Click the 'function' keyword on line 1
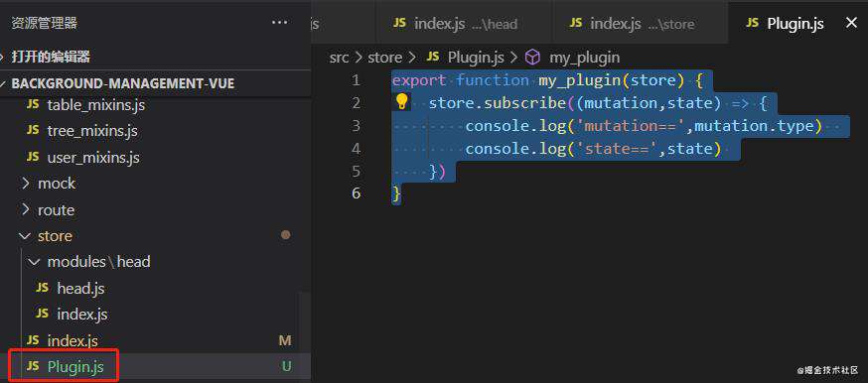 point(493,80)
